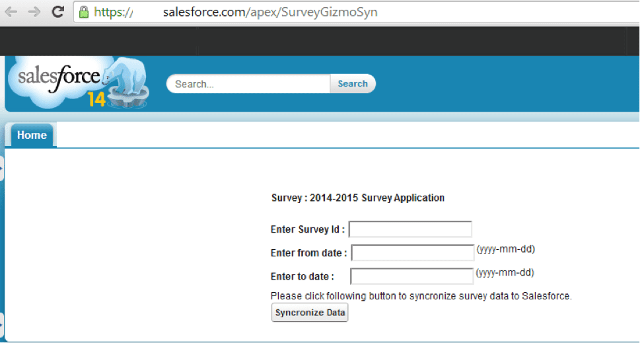The image size is (644, 347).
Task: Expand the upper sidebar handle on left edge
Action: click(x=1, y=168)
